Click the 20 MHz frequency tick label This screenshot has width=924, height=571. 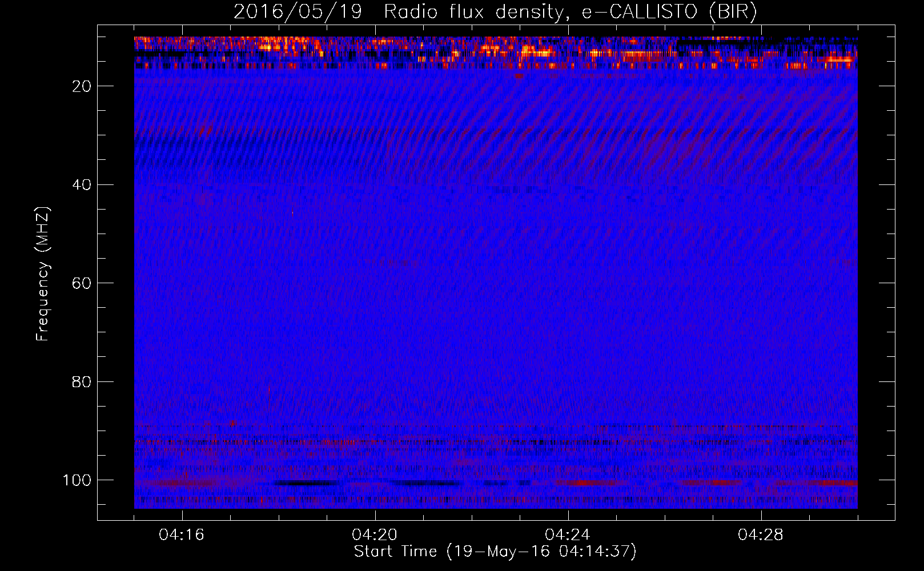pos(82,86)
